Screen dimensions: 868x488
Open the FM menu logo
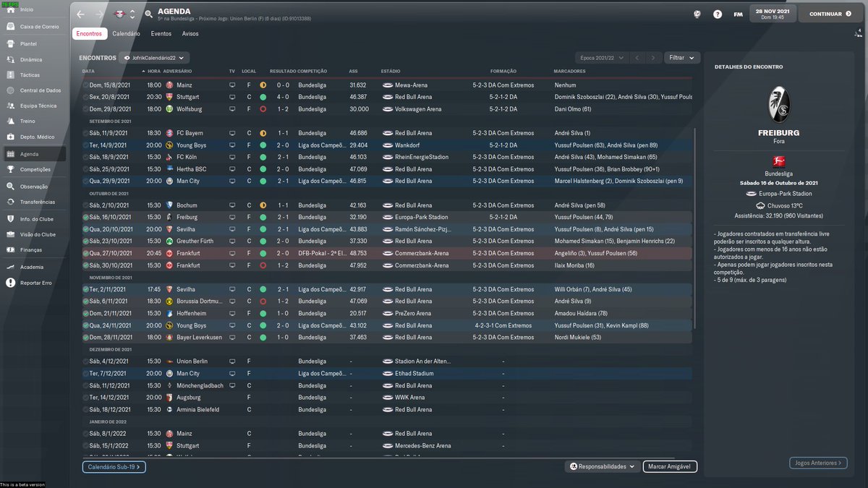(x=738, y=14)
